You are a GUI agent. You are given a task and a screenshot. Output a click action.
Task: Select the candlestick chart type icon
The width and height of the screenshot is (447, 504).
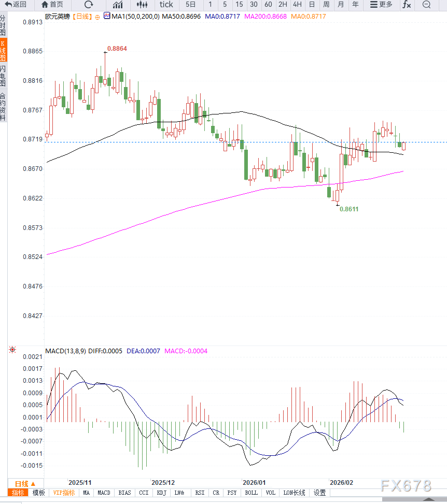142,5
